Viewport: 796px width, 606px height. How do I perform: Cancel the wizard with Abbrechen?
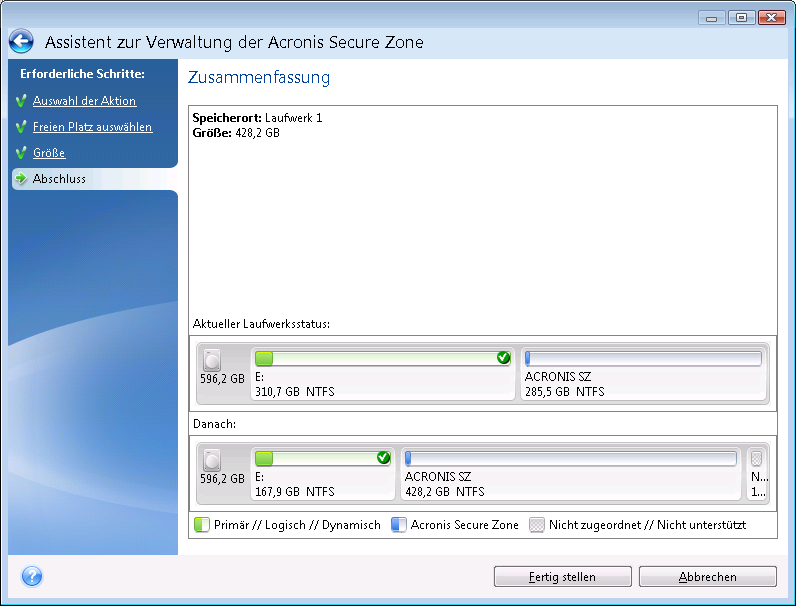pos(707,577)
